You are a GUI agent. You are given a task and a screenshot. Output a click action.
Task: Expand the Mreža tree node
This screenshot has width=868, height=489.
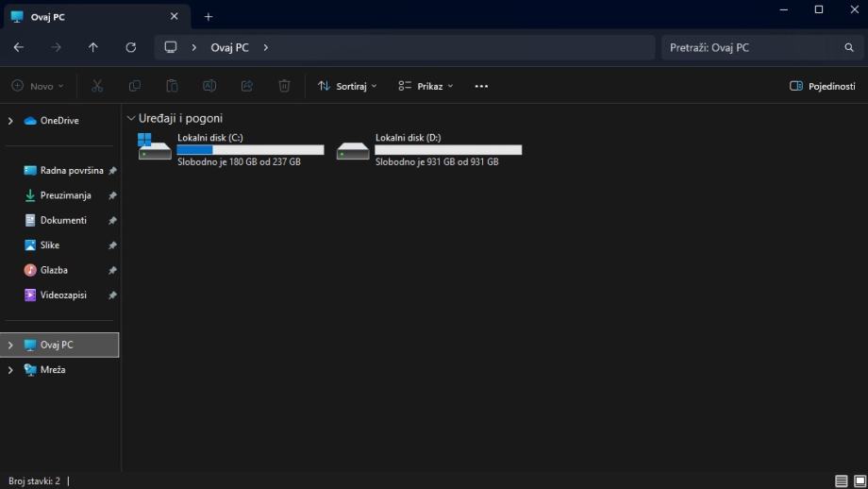point(10,370)
